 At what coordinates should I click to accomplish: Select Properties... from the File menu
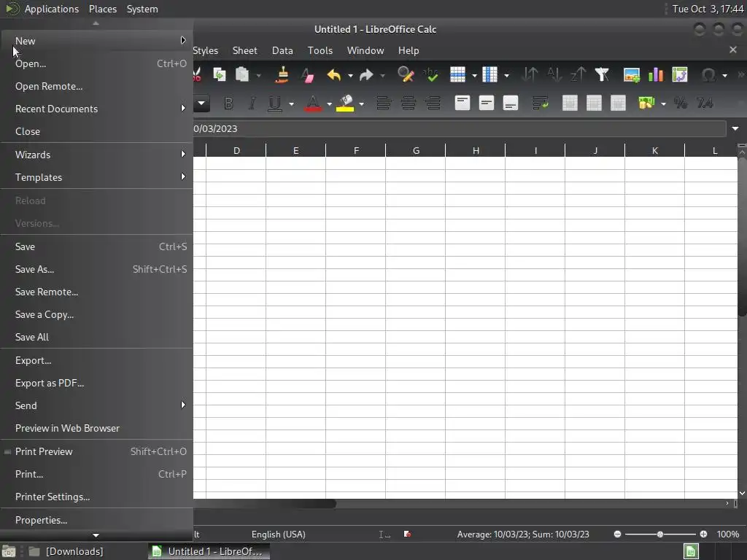(97, 520)
